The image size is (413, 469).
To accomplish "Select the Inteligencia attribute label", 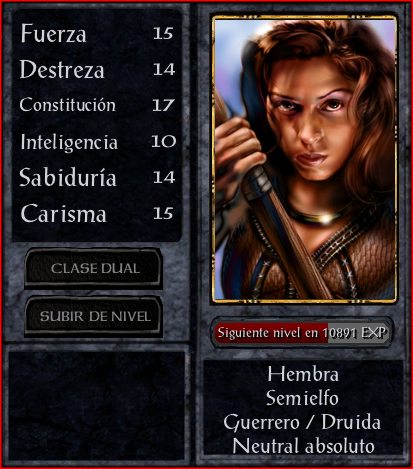I will point(69,142).
